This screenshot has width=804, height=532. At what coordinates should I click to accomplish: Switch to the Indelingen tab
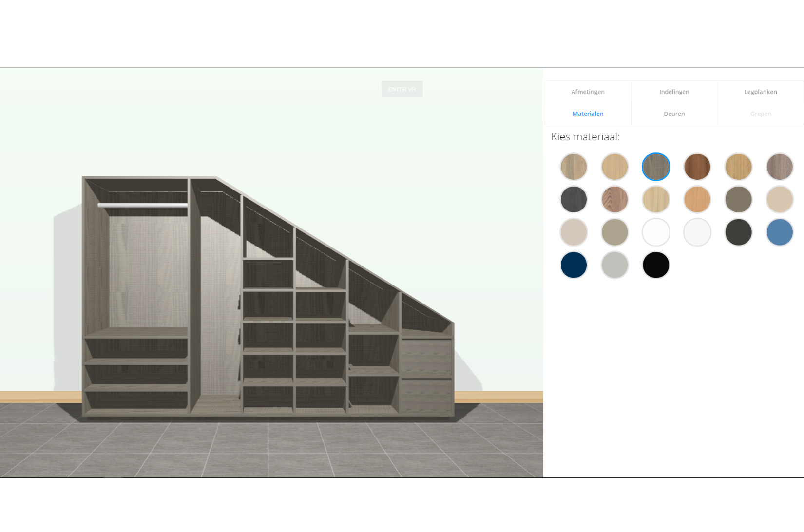pyautogui.click(x=674, y=92)
